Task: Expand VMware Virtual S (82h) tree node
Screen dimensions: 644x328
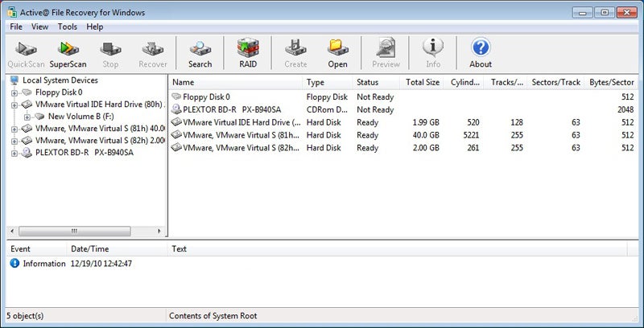Action: point(14,141)
